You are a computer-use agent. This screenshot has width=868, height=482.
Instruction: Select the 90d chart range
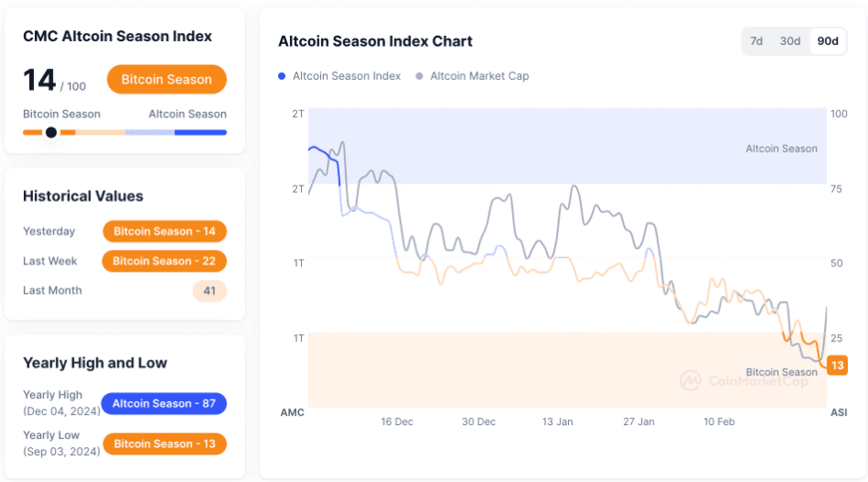tap(828, 41)
